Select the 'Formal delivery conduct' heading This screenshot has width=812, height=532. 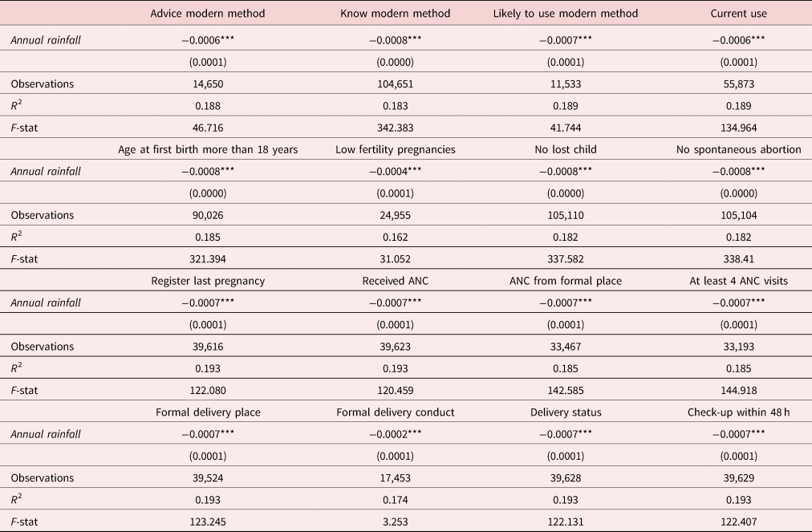pos(396,412)
